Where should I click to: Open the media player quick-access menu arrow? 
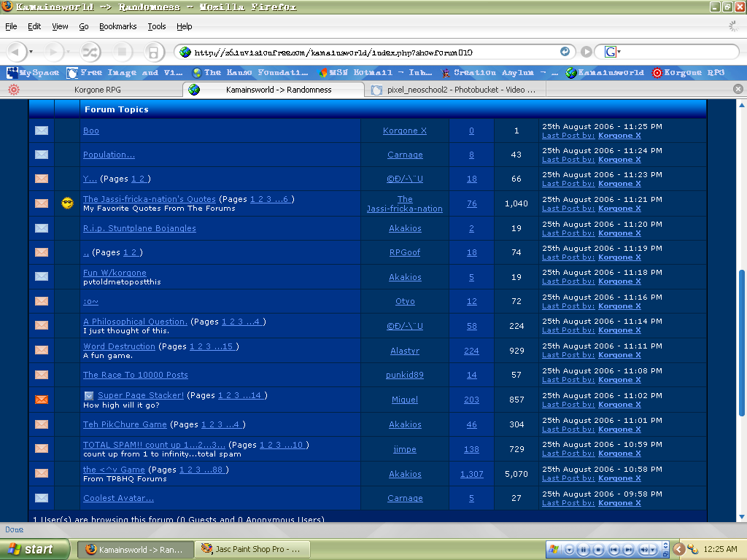point(569,550)
